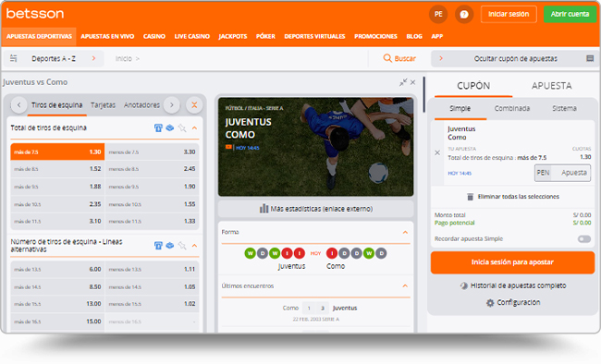Click the first blue icon in Total de tiros de esquina
The height and width of the screenshot is (364, 601).
click(158, 128)
